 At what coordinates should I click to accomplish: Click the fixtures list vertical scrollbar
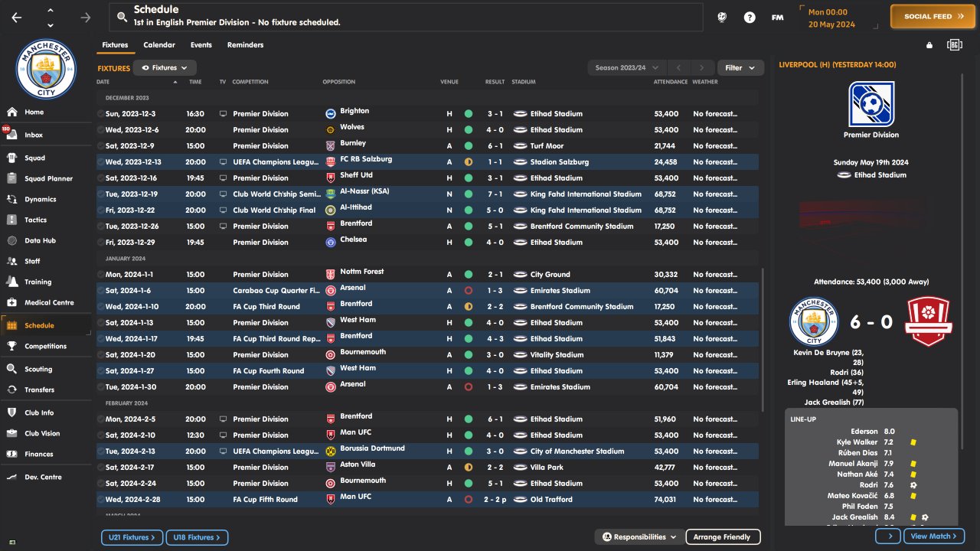click(x=763, y=337)
